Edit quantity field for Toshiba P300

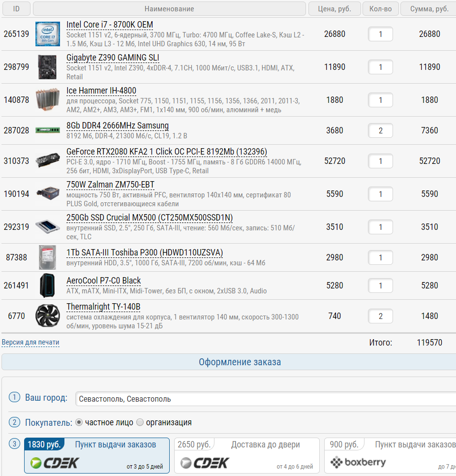click(x=380, y=257)
